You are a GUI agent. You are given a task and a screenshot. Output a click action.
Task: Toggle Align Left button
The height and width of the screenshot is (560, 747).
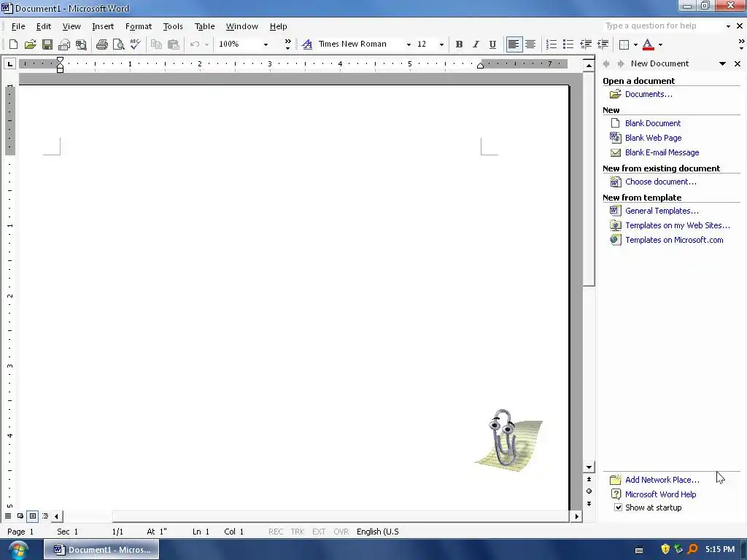tap(514, 44)
